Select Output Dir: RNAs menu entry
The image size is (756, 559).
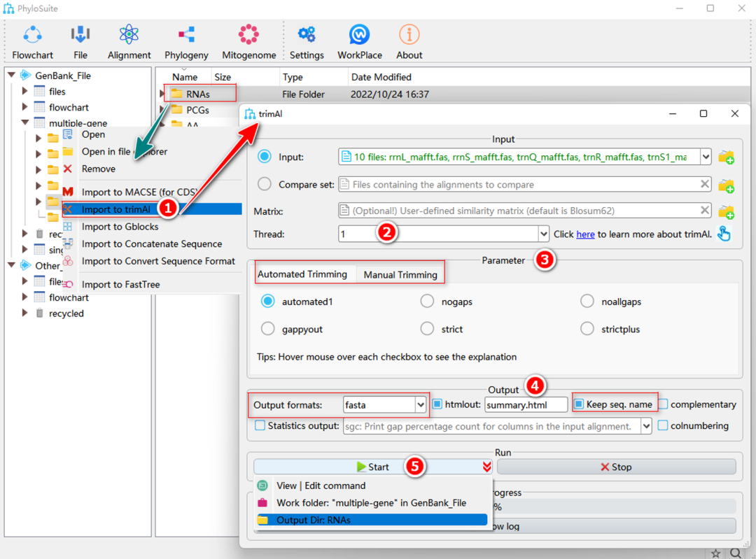(372, 520)
